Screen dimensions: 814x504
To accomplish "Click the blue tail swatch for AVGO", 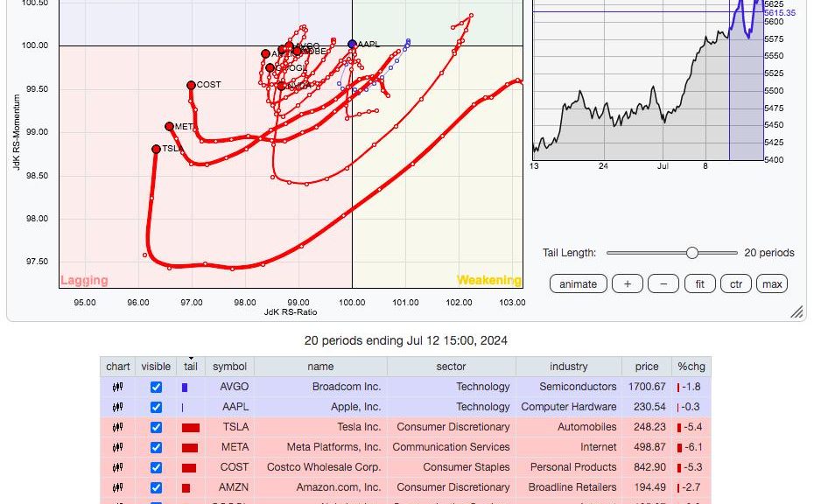I will point(185,388).
